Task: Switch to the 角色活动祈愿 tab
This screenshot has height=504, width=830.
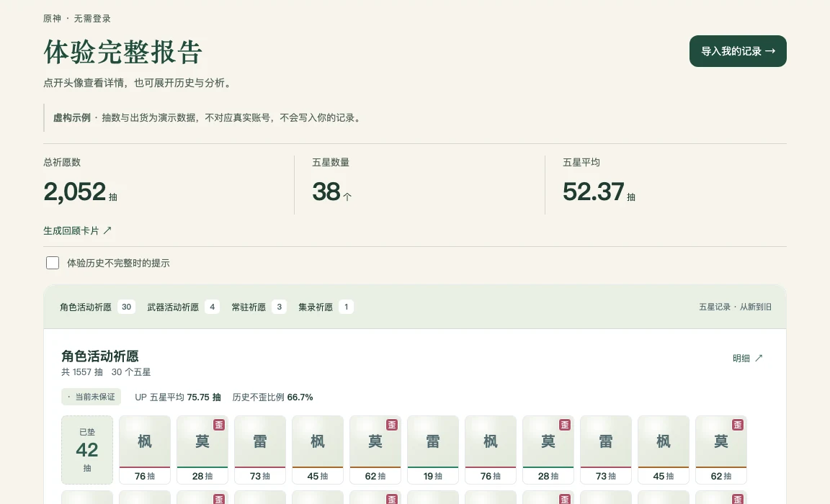Action: point(97,307)
